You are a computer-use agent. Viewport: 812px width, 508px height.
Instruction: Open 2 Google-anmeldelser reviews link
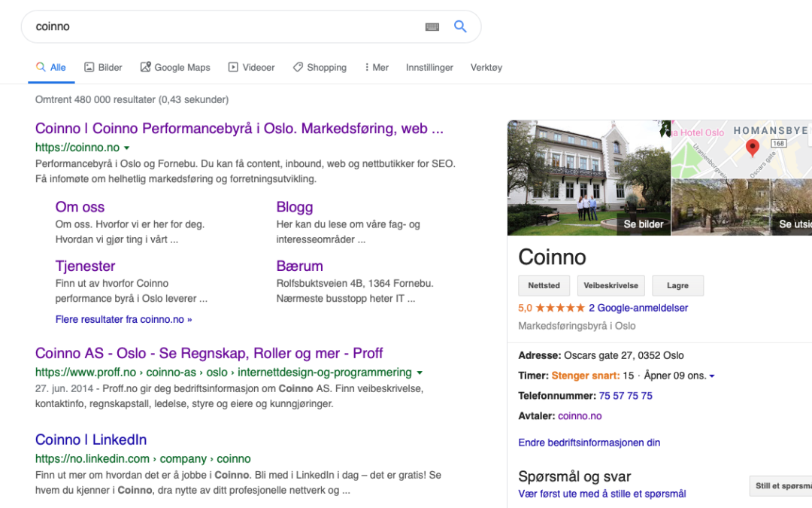pyautogui.click(x=638, y=308)
